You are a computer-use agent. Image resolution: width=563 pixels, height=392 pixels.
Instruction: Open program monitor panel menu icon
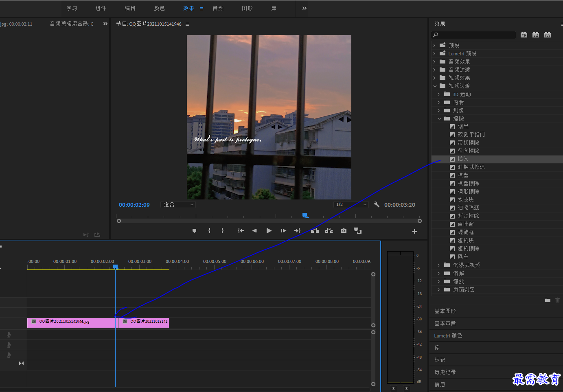click(x=187, y=24)
